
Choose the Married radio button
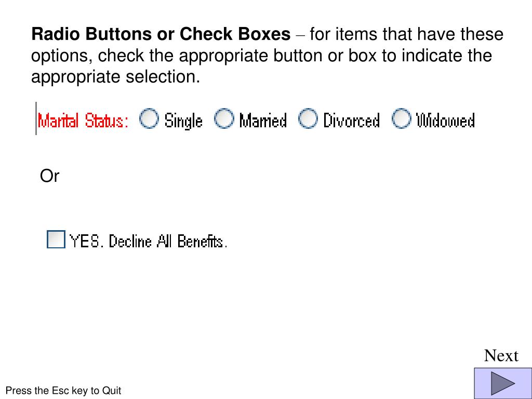click(x=224, y=118)
